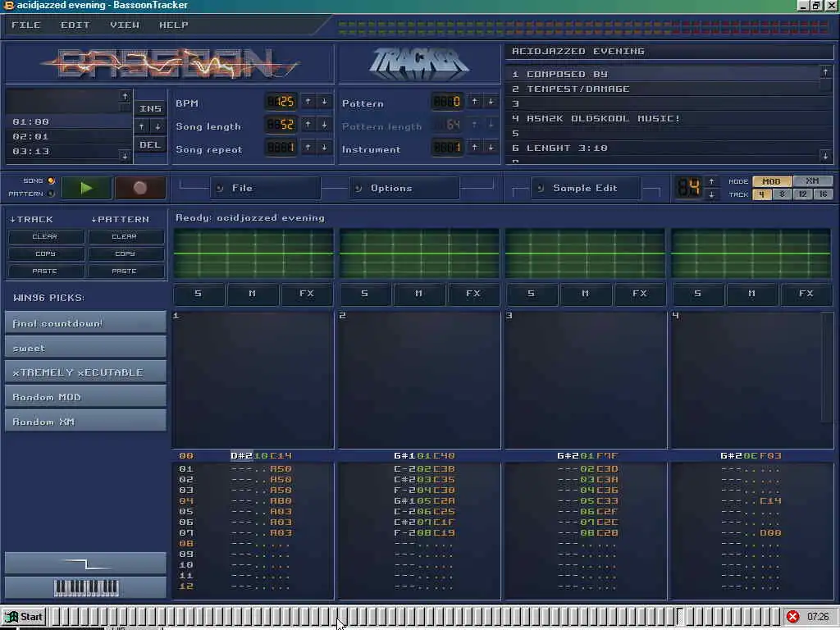Viewport: 840px width, 630px height.
Task: Select SONG play mode radio
Action: click(52, 181)
